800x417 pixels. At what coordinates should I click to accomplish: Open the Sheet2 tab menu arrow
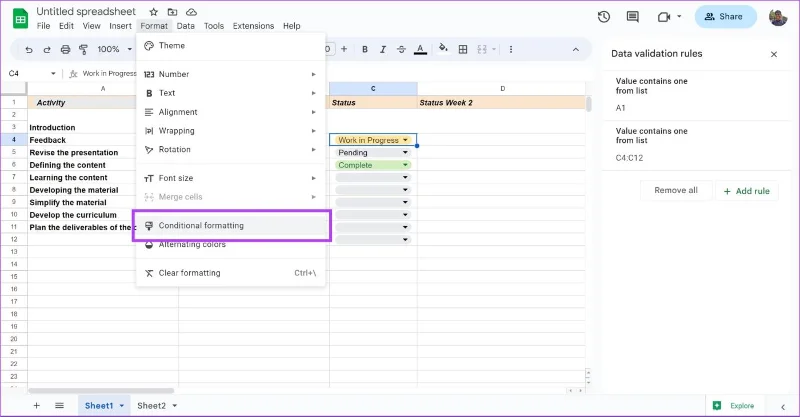click(x=174, y=406)
